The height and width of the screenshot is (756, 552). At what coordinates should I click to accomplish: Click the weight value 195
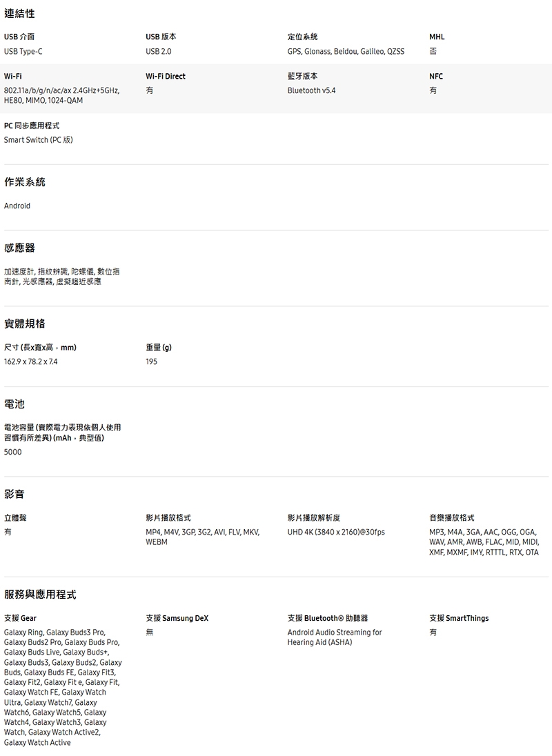click(x=152, y=361)
